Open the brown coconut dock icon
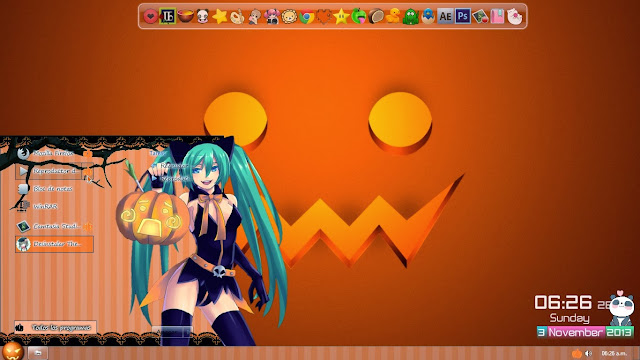 (376, 17)
